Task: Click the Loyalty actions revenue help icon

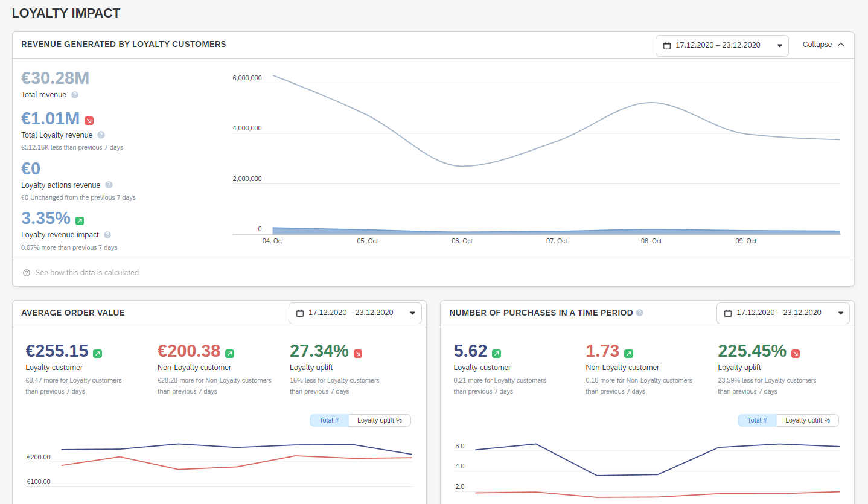Action: pos(109,185)
